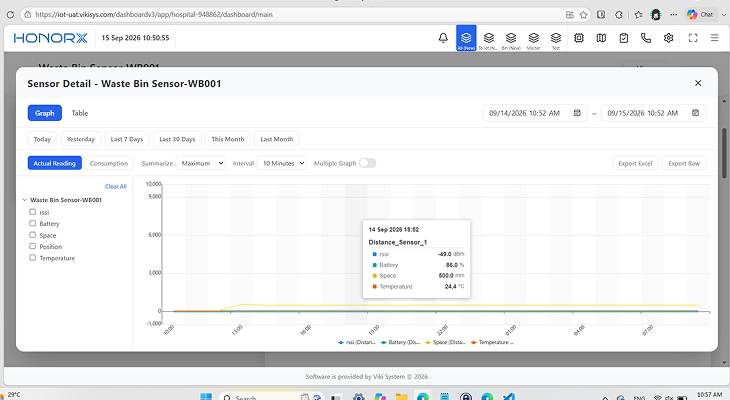Open the Interval dropdown showing 10 Minutes
The height and width of the screenshot is (400, 730).
click(x=281, y=163)
